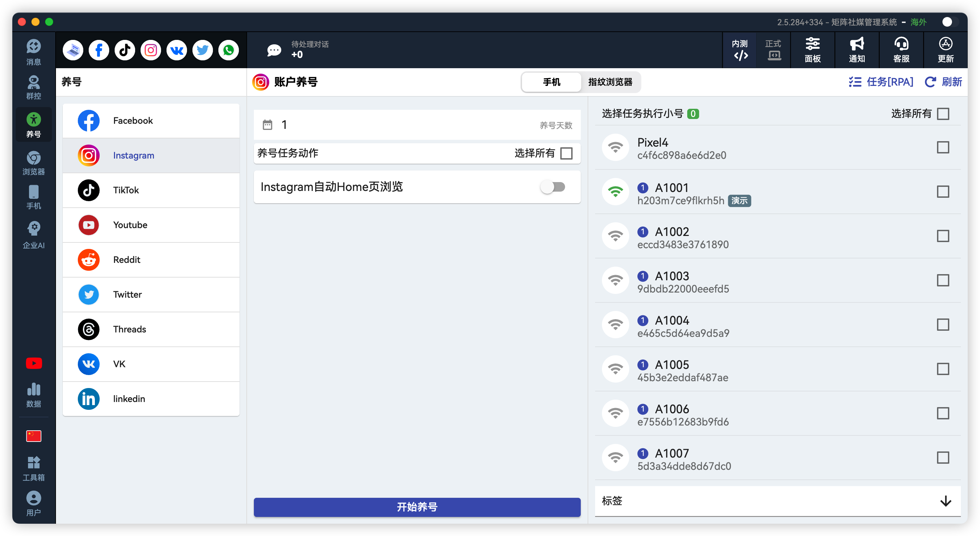Open the 消息 messages sidebar icon
The height and width of the screenshot is (536, 980).
pos(33,52)
